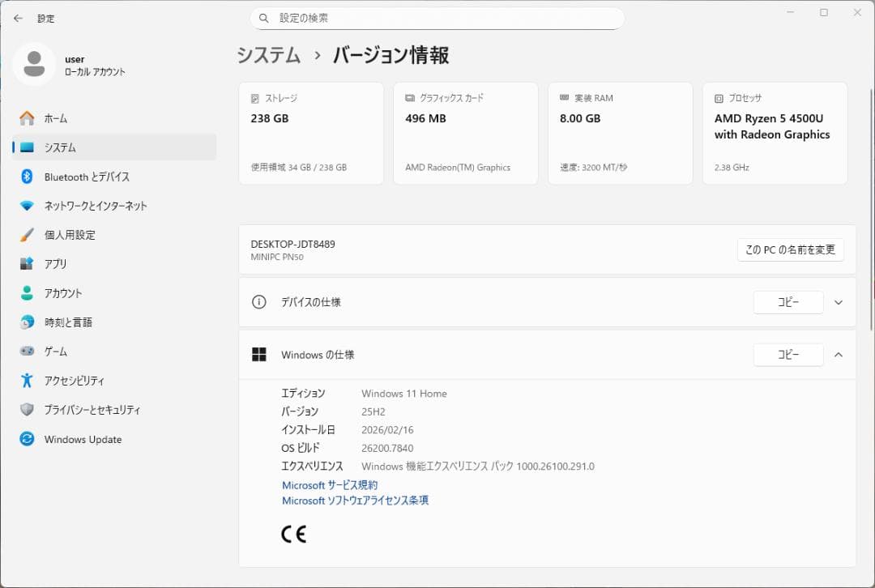Click the アカウント person icon
The width and height of the screenshot is (875, 588).
pyautogui.click(x=27, y=293)
